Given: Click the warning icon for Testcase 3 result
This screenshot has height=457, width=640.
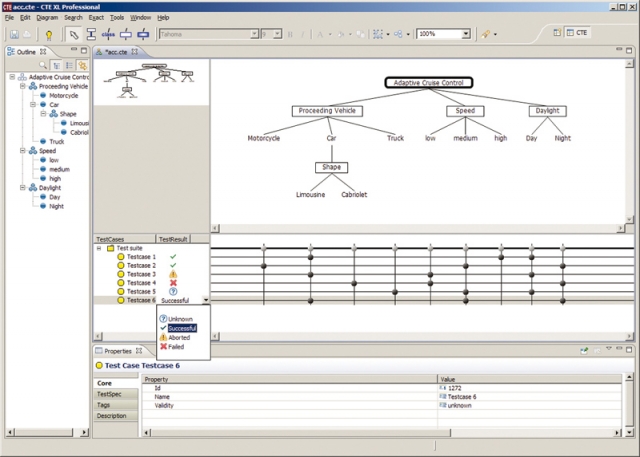Looking at the screenshot, I should [173, 274].
